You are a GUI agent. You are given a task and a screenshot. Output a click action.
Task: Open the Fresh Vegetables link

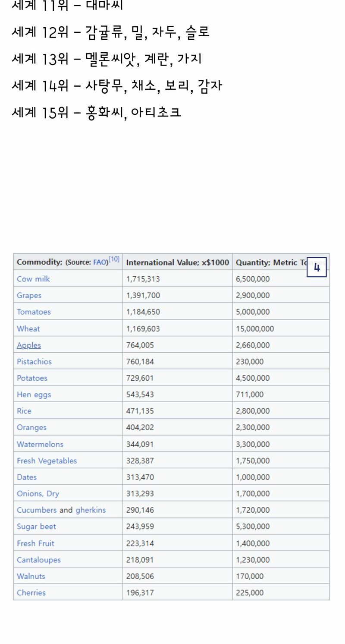pos(47,461)
